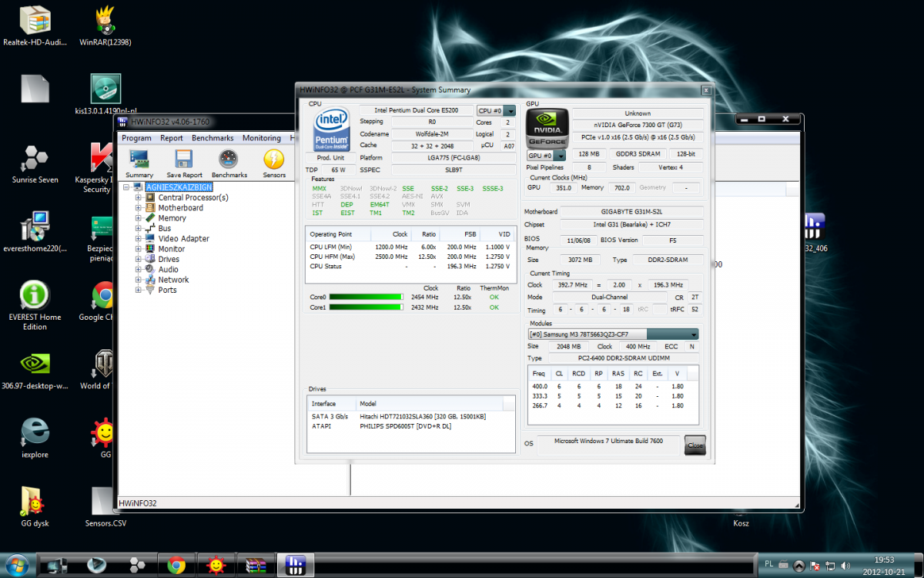
Task: Open Chrome from the taskbar
Action: pyautogui.click(x=176, y=565)
